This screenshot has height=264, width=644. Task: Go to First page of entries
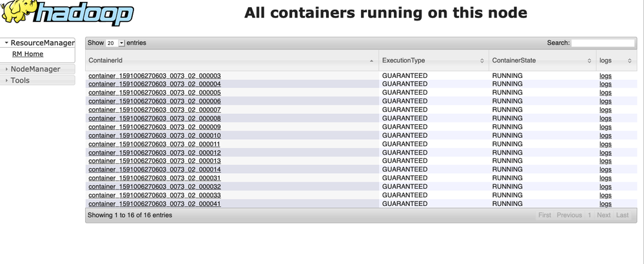545,215
